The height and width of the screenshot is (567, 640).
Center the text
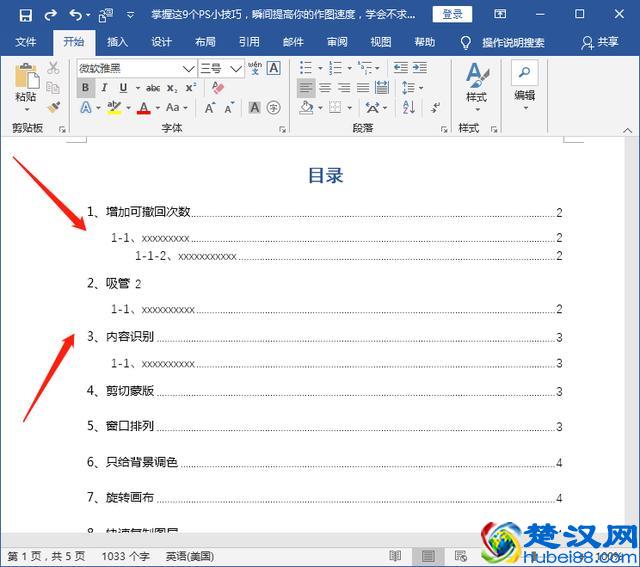coord(325,88)
